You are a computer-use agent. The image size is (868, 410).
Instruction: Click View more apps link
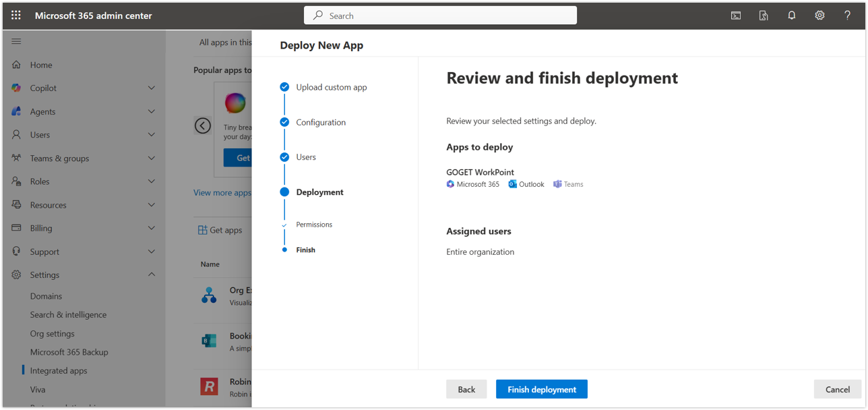[x=222, y=192]
